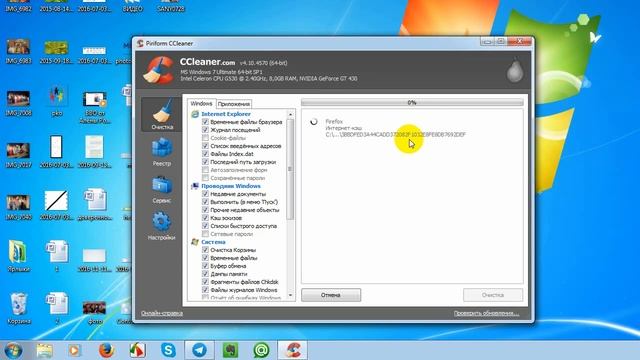Select the CCleaner taskbar button

(x=293, y=350)
